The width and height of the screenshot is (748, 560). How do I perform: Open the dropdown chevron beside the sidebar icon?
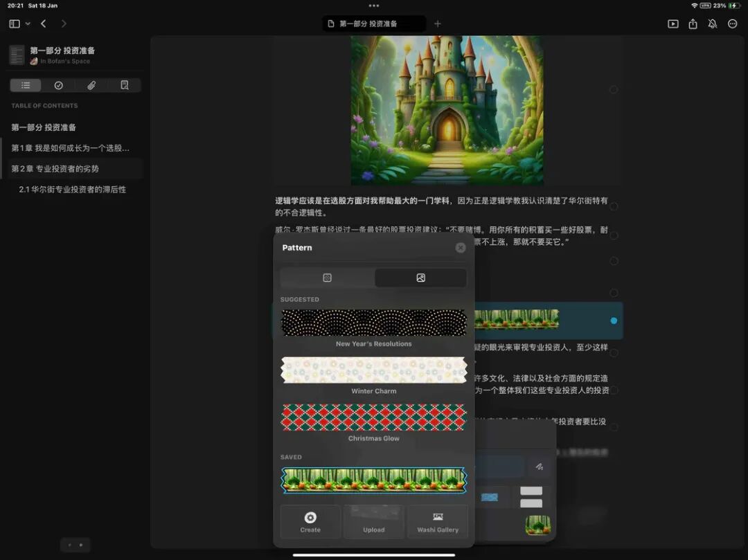click(x=28, y=24)
